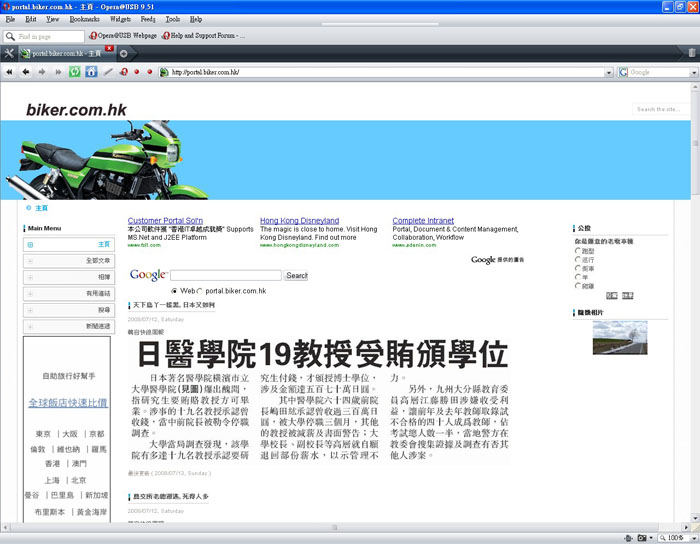This screenshot has width=700, height=544.
Task: Open the Bookmarks menu
Action: (x=84, y=19)
